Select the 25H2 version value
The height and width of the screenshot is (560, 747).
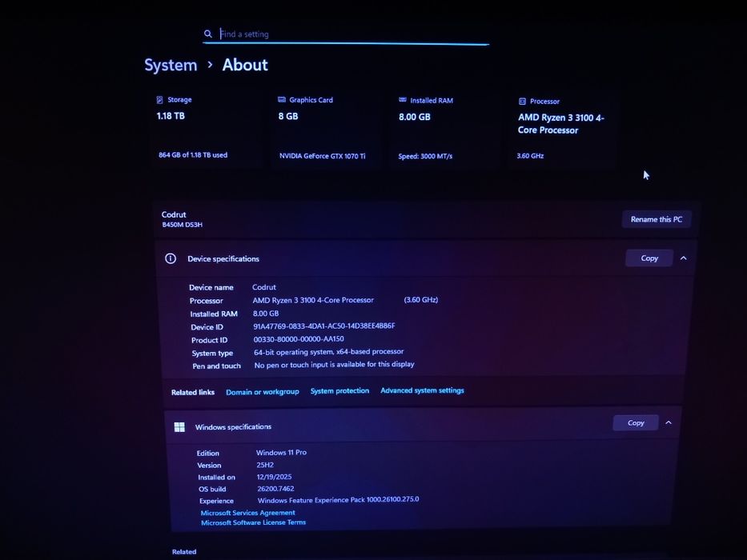(265, 465)
